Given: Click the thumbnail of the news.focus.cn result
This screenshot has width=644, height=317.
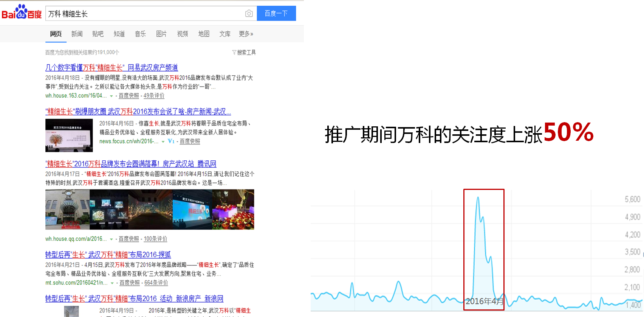Looking at the screenshot, I should [69, 135].
